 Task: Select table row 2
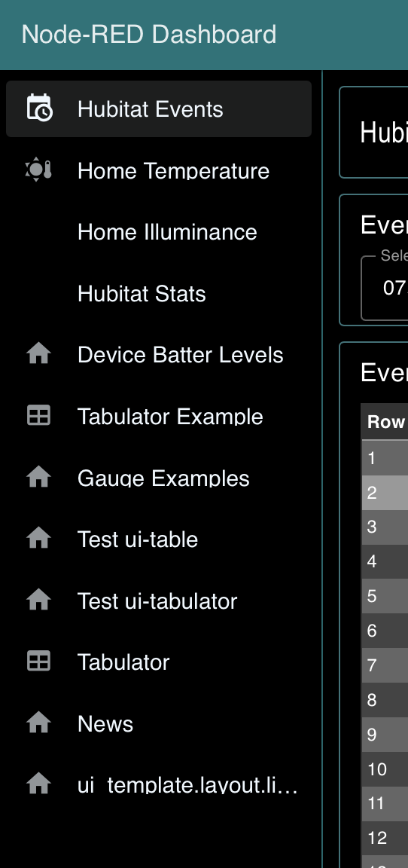(385, 492)
